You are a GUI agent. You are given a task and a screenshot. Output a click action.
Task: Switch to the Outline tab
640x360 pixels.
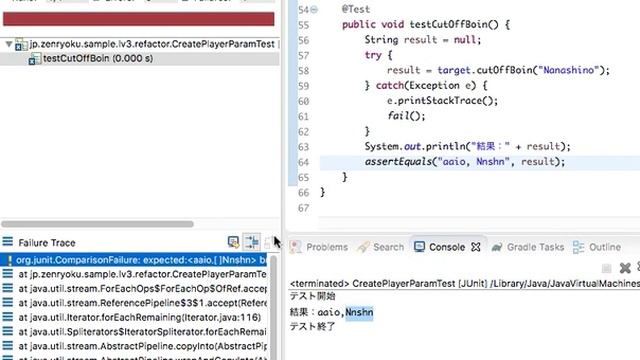click(604, 247)
